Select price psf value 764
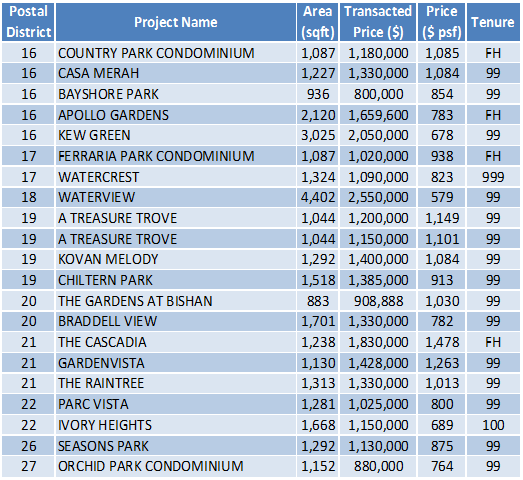 click(442, 466)
